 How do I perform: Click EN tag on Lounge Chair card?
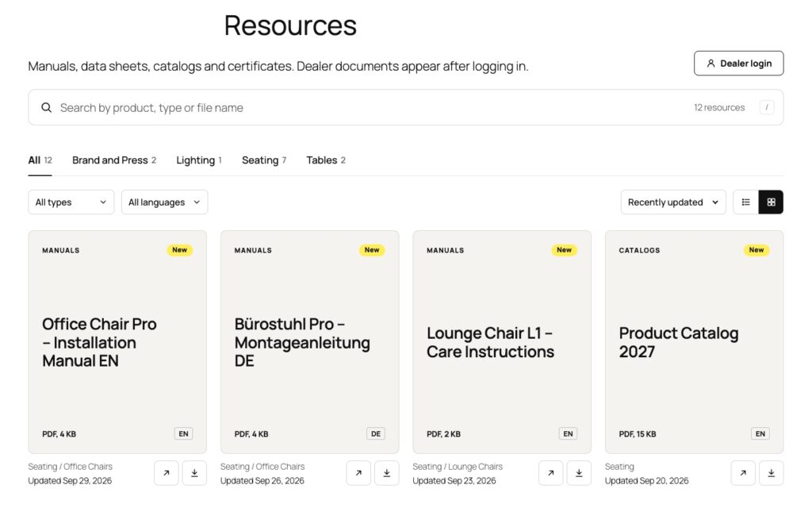(x=568, y=434)
